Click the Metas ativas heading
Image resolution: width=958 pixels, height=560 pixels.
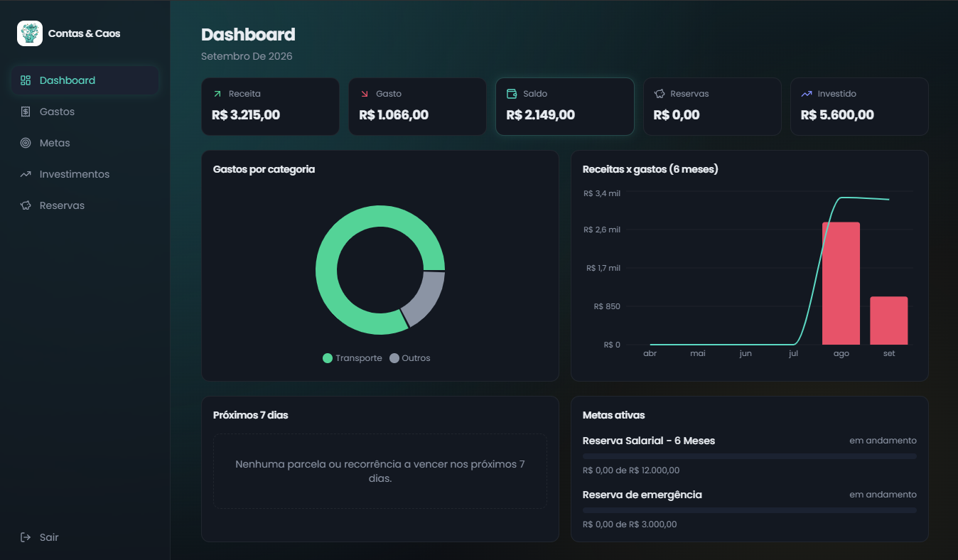click(x=614, y=415)
